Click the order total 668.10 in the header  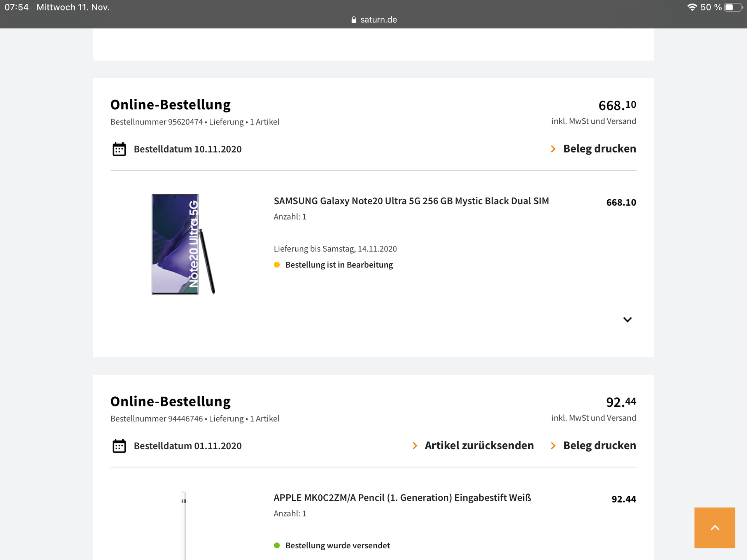[x=617, y=105]
